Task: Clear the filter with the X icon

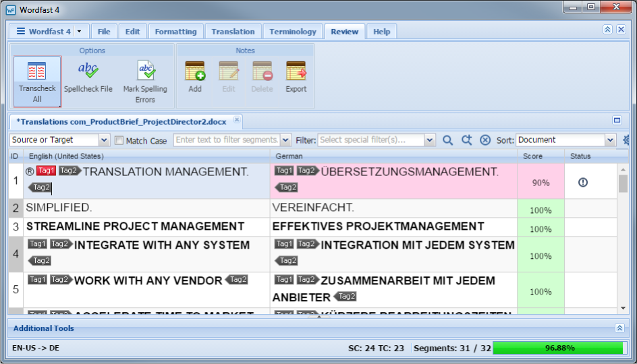Action: coord(485,140)
